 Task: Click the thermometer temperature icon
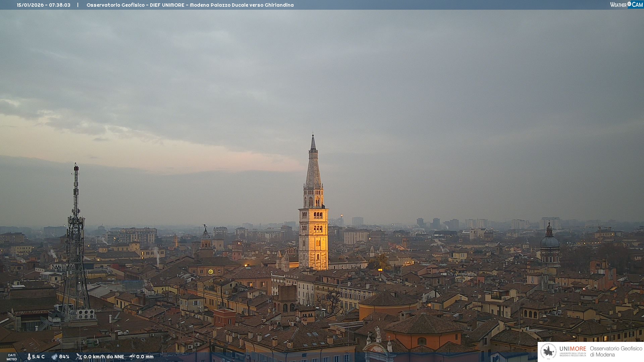pyautogui.click(x=29, y=357)
